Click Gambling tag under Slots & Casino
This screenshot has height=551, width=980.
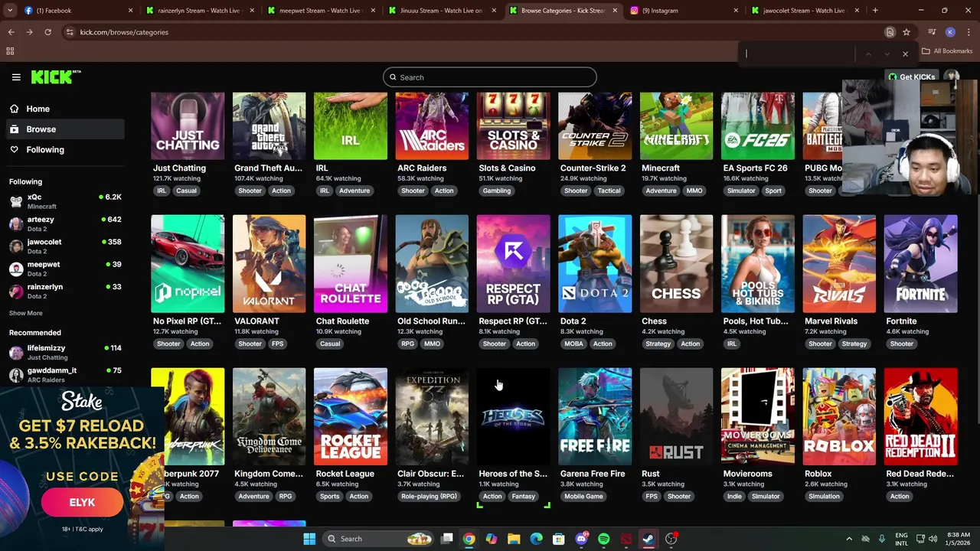point(497,191)
